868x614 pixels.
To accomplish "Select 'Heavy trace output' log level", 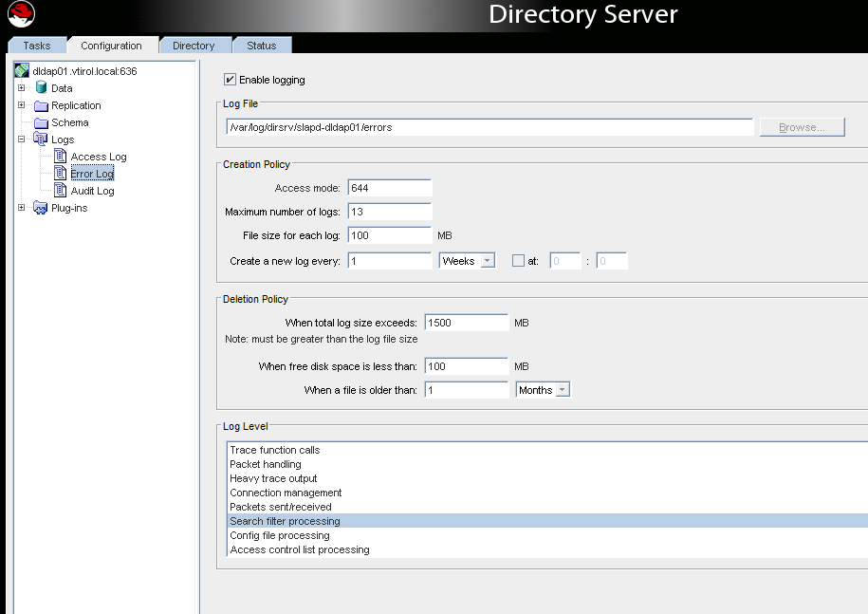I will click(x=547, y=478).
